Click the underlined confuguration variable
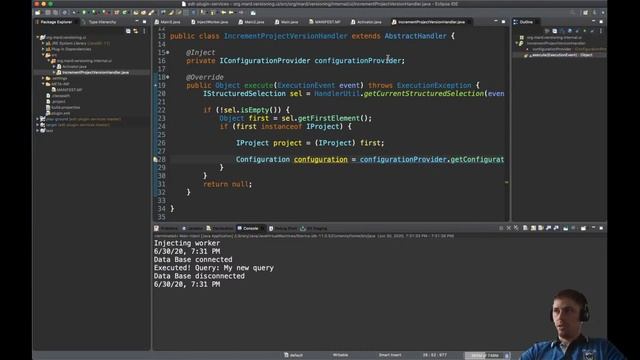Image resolution: width=640 pixels, height=360 pixels. (x=321, y=160)
